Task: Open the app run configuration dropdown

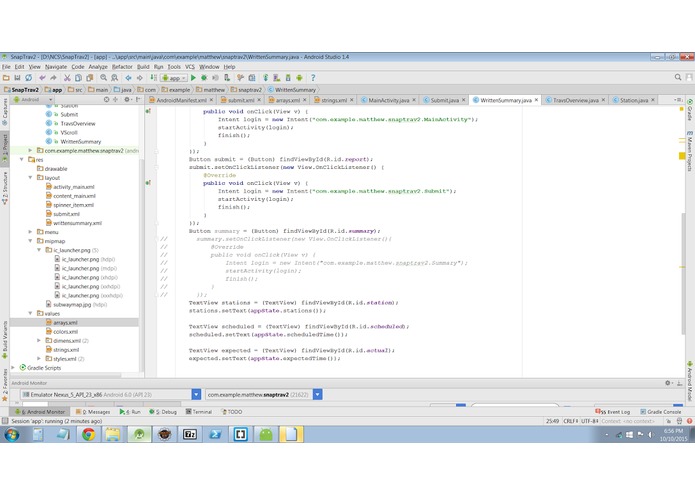Action: [174, 78]
